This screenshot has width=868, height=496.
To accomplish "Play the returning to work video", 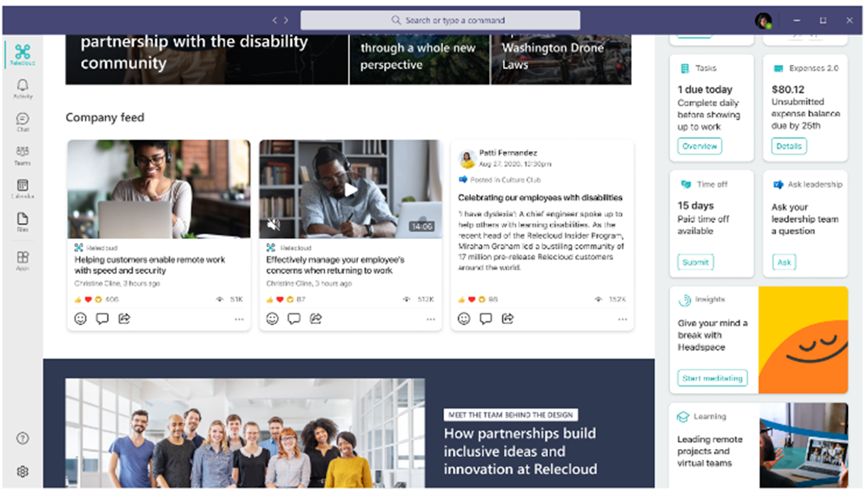I will pyautogui.click(x=350, y=190).
